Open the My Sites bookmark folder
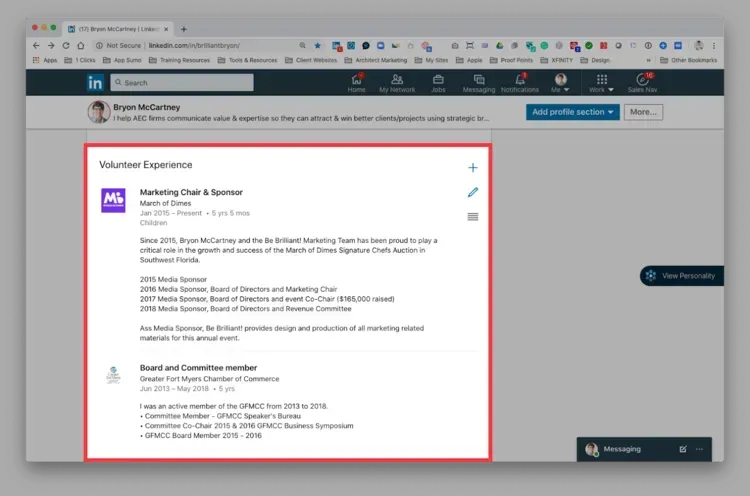Image resolution: width=750 pixels, height=496 pixels. [431, 60]
